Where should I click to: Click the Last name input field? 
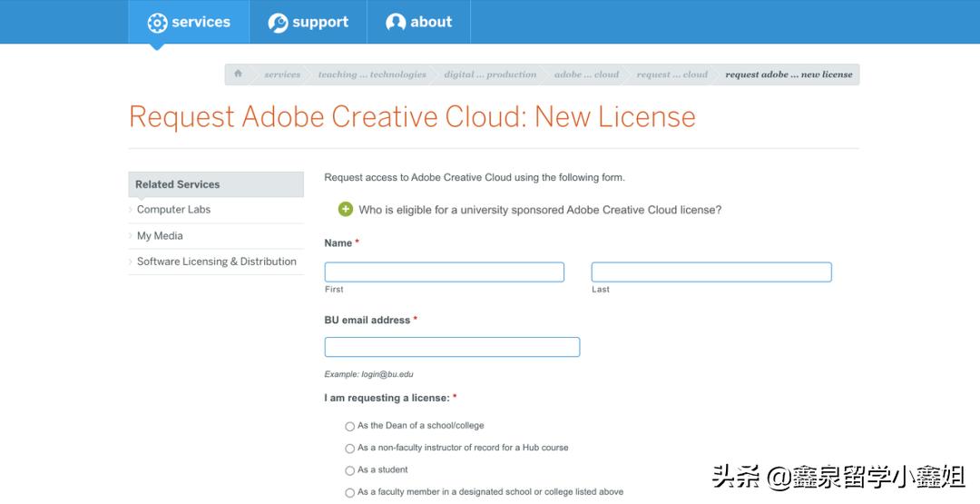(711, 272)
